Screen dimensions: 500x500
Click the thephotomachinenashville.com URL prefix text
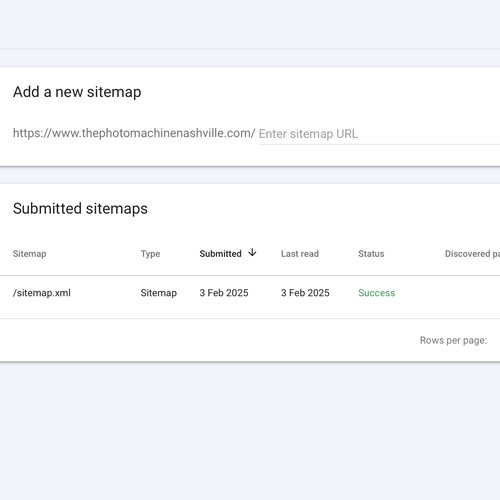(x=134, y=133)
